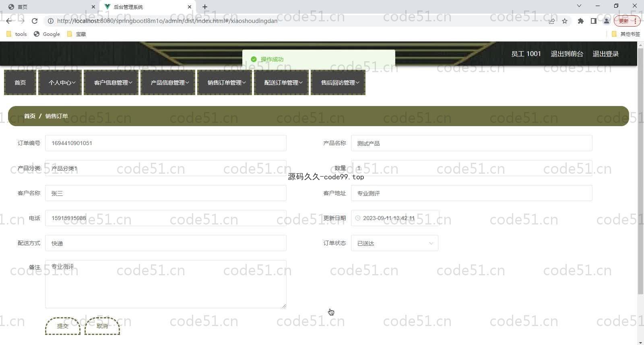Viewport: 644px width, 345px height.
Task: Click the 操作成功 success notification
Action: (x=319, y=59)
